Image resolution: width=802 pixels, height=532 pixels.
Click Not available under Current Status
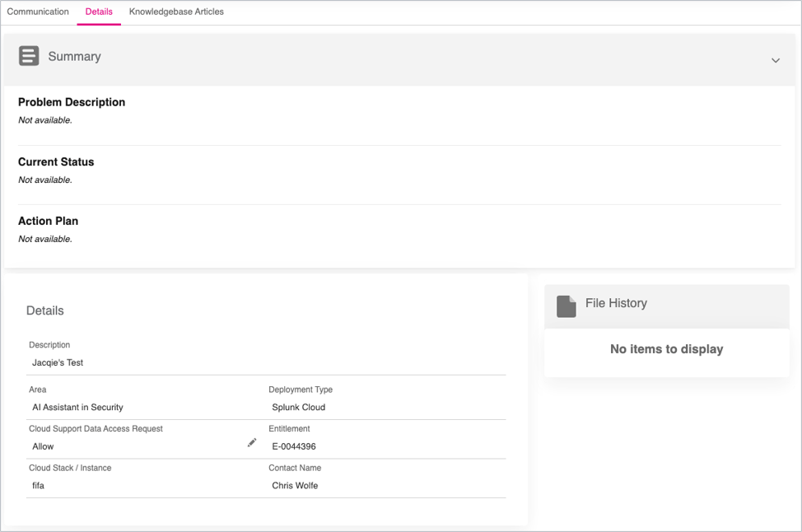click(45, 180)
